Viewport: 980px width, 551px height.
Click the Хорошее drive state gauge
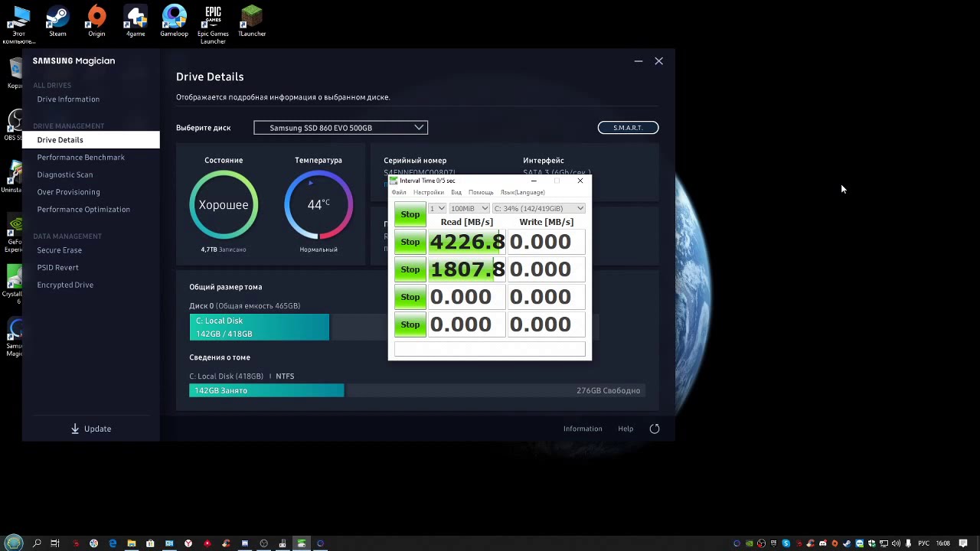click(224, 205)
